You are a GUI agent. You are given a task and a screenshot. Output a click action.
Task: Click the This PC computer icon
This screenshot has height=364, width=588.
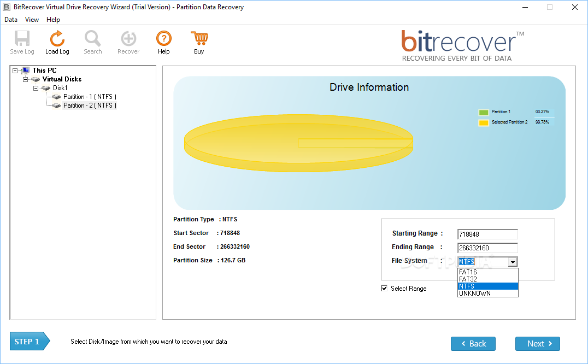coord(26,70)
